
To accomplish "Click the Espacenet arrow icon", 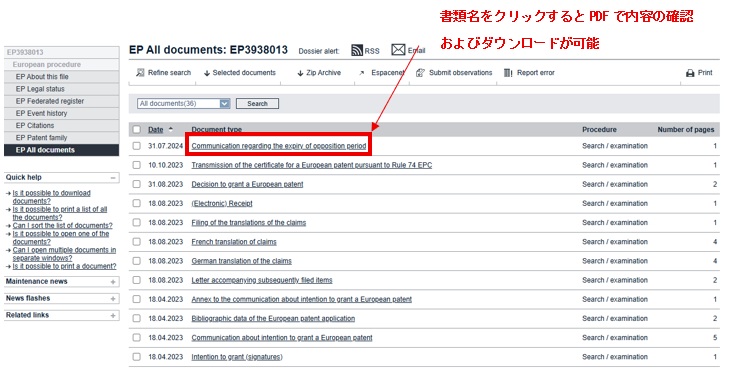I will tap(362, 73).
